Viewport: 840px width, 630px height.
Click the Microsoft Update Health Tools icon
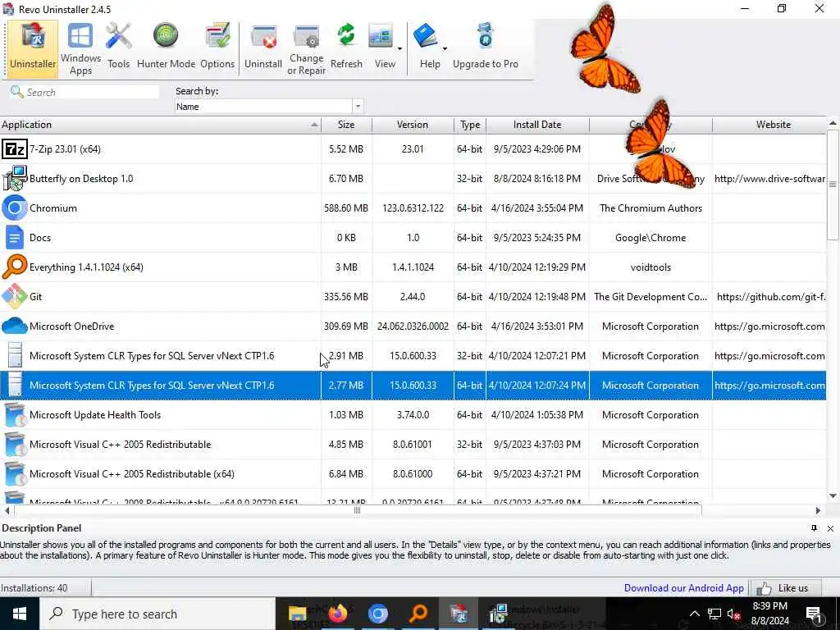coord(15,414)
